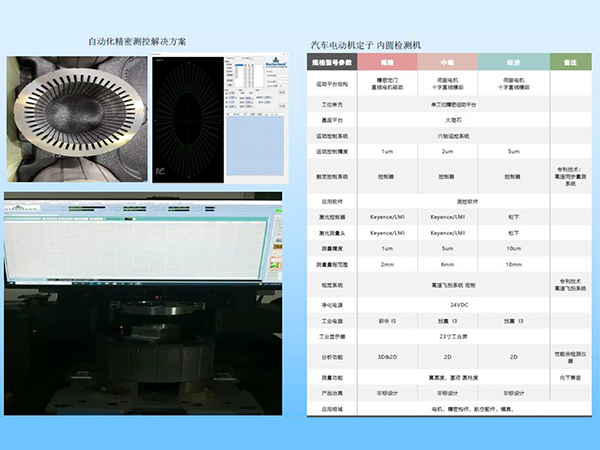Click the 3D&2D analysis function cell
The image size is (600, 450).
pyautogui.click(x=387, y=356)
